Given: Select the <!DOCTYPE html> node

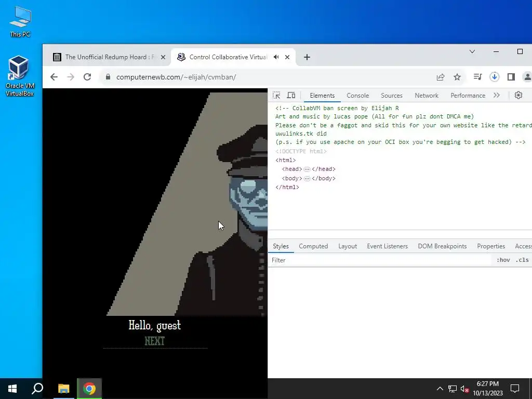Looking at the screenshot, I should click(301, 151).
